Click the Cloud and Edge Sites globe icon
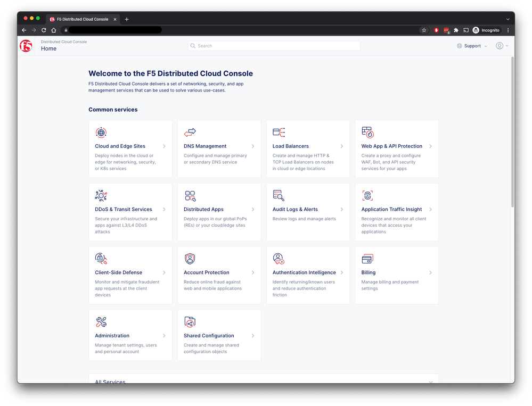 tap(101, 132)
